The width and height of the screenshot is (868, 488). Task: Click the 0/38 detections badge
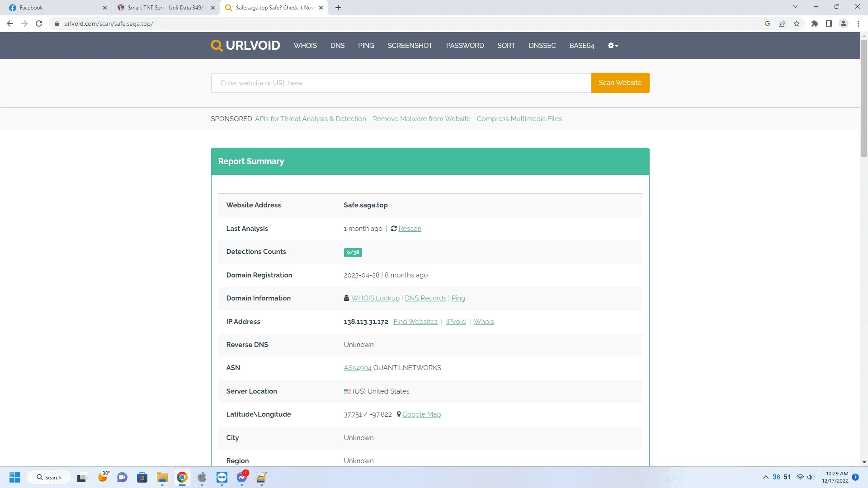[x=353, y=253]
